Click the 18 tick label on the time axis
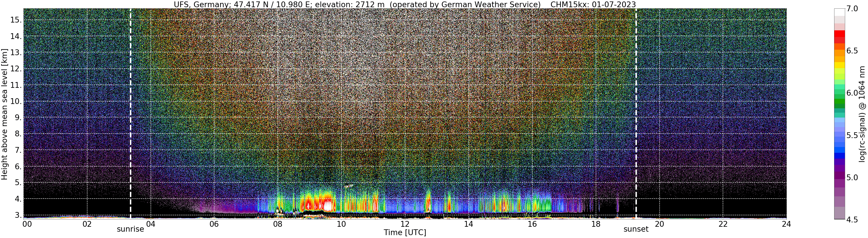This screenshot has width=868, height=238. [x=596, y=224]
